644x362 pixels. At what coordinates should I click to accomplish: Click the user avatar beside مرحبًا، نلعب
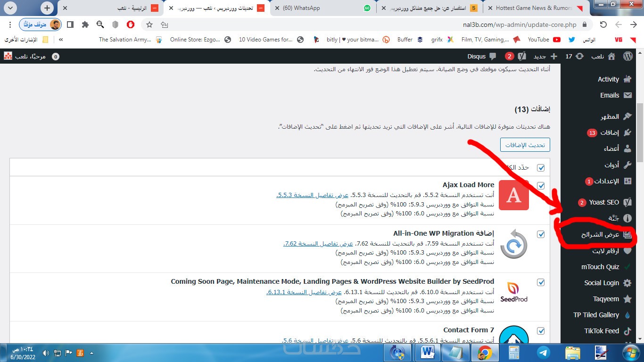[x=8, y=56]
